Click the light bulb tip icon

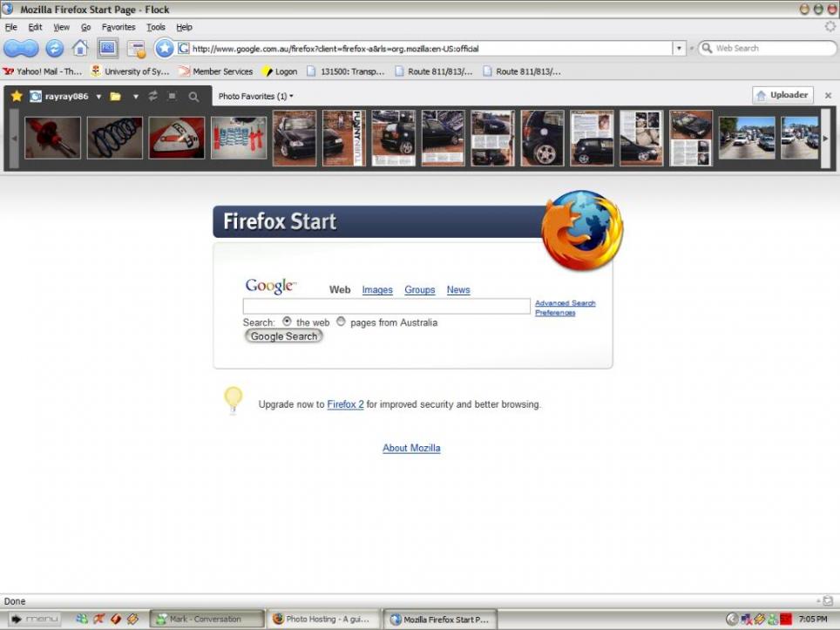point(233,400)
